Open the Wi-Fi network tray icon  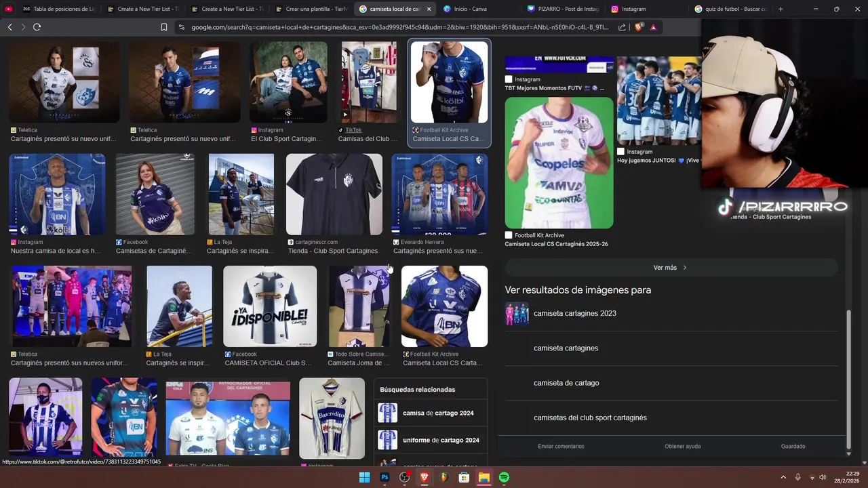[812, 477]
